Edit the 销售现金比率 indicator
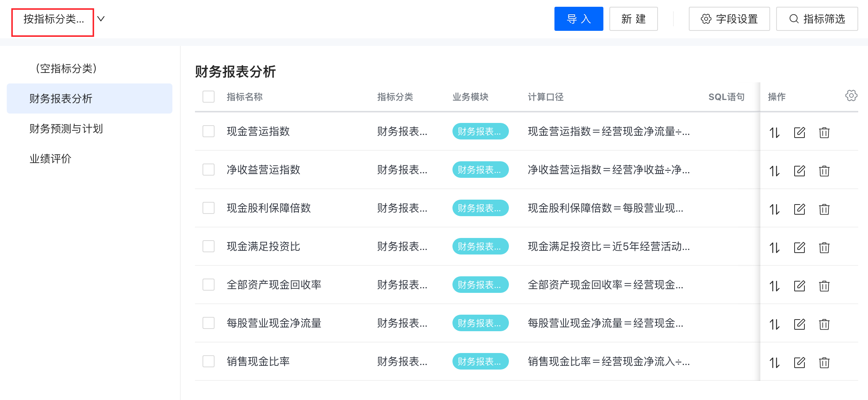 799,362
